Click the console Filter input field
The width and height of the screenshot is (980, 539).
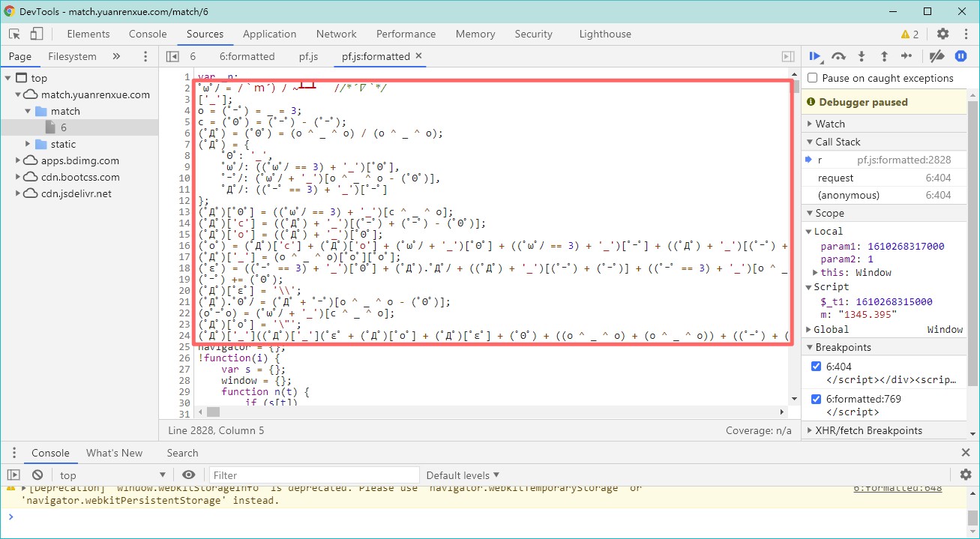pyautogui.click(x=313, y=475)
